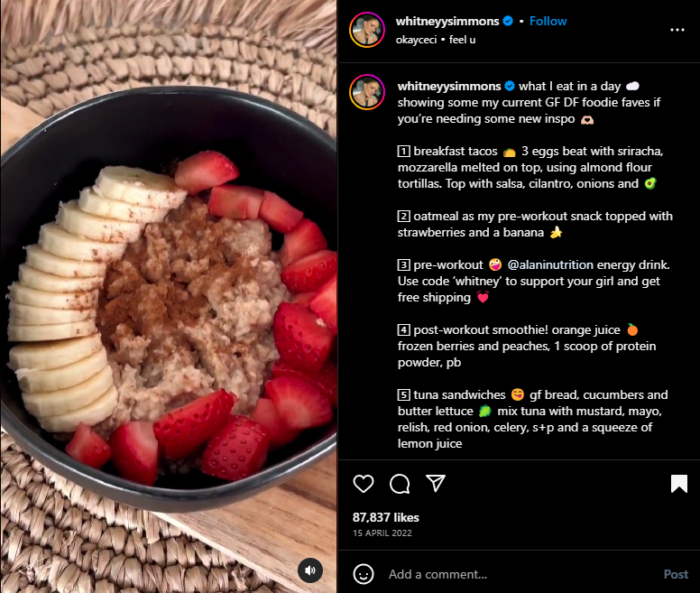Pause the oatmeal bowl video
The width and height of the screenshot is (700, 593).
click(x=169, y=296)
